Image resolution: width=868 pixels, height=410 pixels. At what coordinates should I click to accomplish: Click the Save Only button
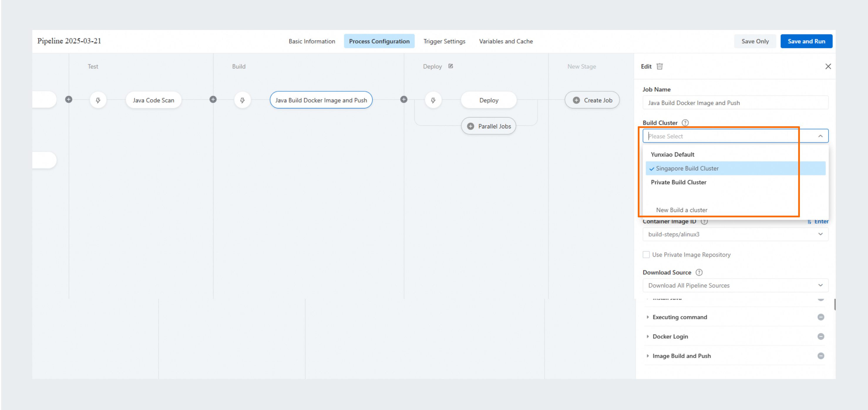(x=755, y=41)
